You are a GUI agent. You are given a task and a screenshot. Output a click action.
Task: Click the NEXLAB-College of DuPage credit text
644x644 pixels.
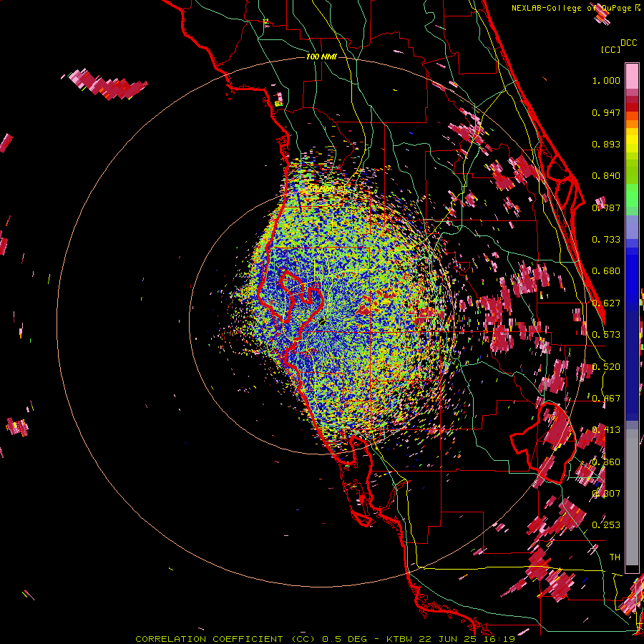[572, 8]
